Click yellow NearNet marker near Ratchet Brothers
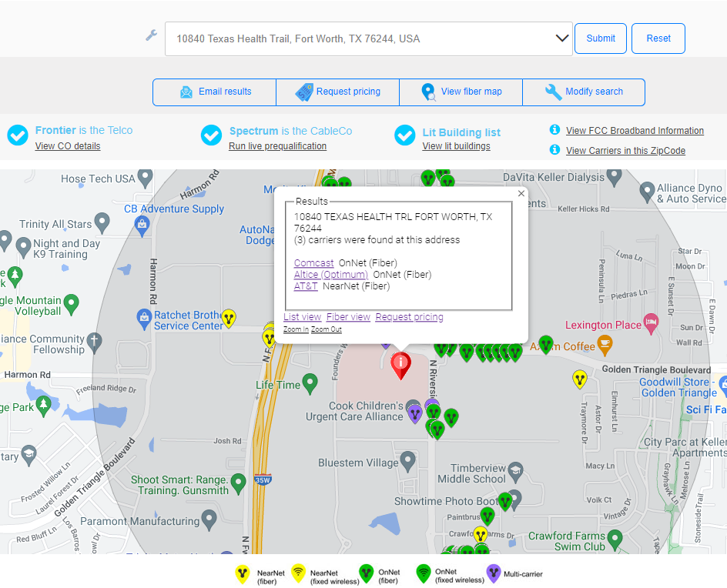The width and height of the screenshot is (727, 588). click(229, 318)
